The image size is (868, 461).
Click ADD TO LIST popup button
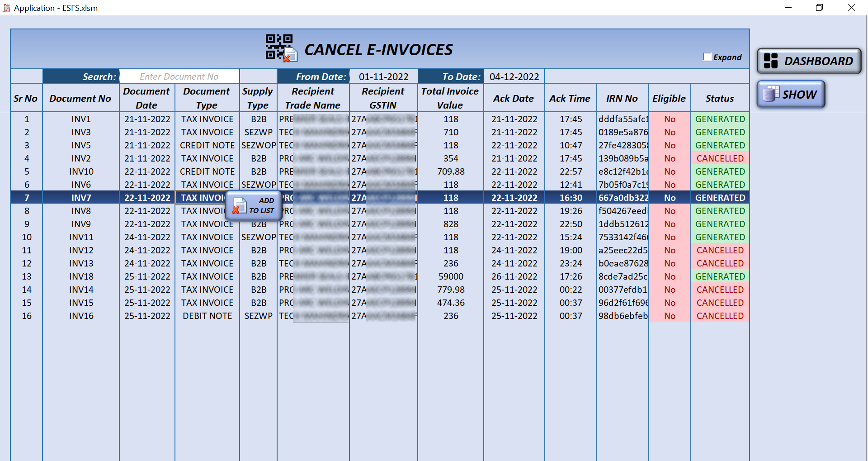tap(254, 205)
